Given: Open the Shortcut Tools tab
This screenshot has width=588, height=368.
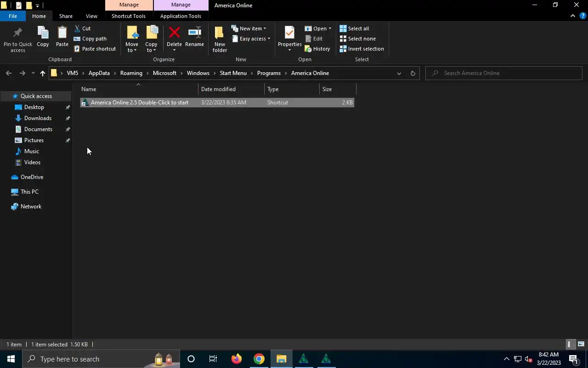Looking at the screenshot, I should (129, 16).
